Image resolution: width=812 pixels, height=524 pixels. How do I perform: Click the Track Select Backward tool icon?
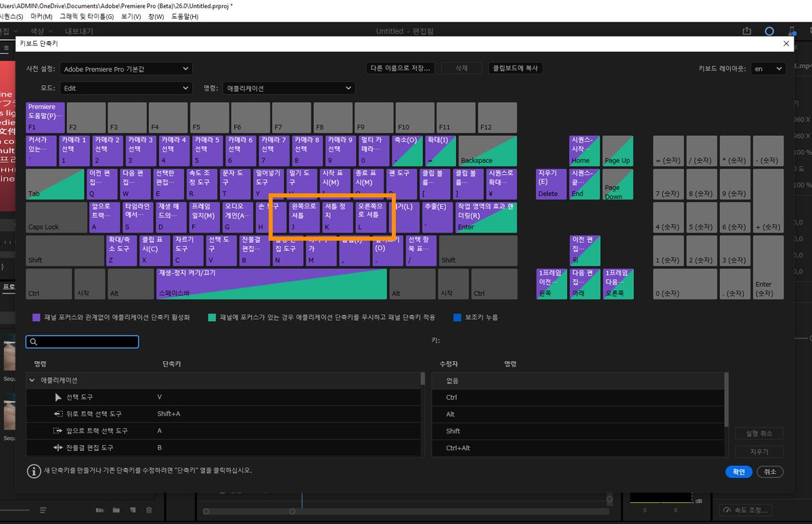[58, 414]
